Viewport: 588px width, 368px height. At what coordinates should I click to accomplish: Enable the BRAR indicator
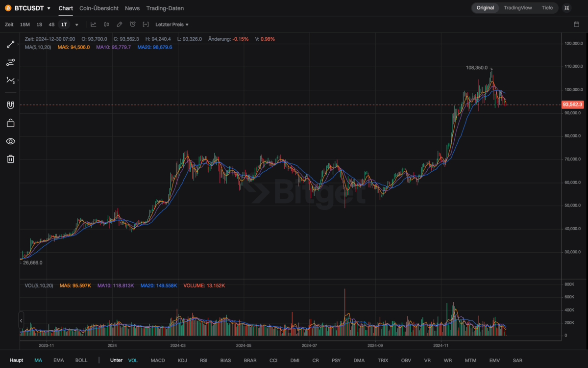coord(250,360)
